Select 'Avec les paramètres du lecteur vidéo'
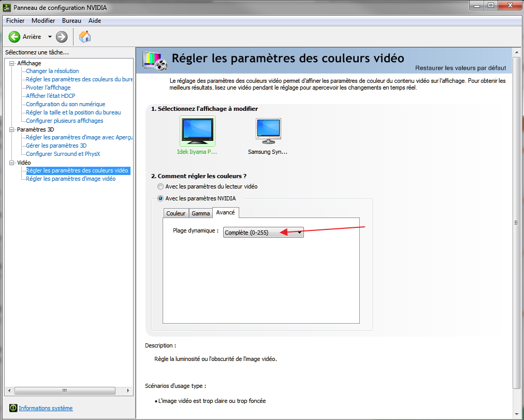524x420 pixels. tap(161, 186)
